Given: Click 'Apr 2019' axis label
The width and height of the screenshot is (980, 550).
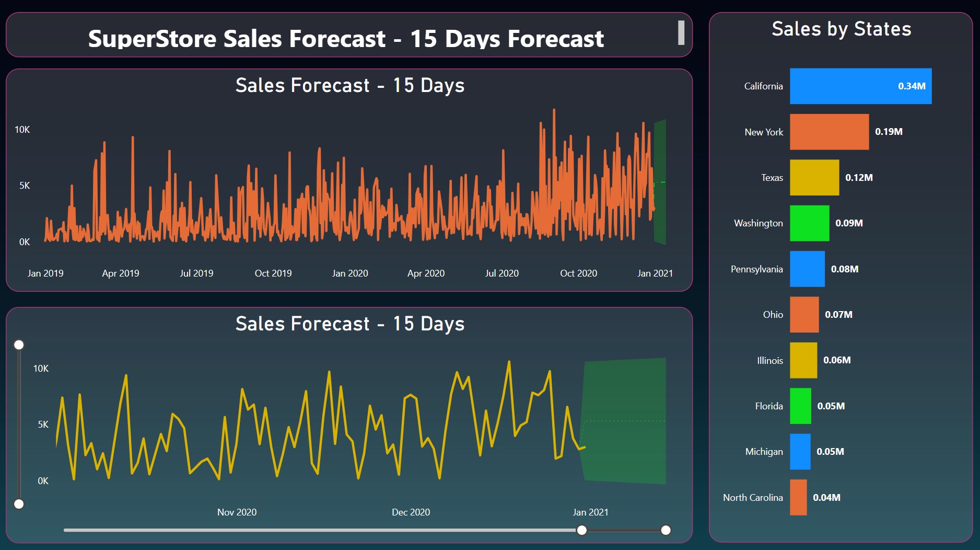Looking at the screenshot, I should point(121,273).
